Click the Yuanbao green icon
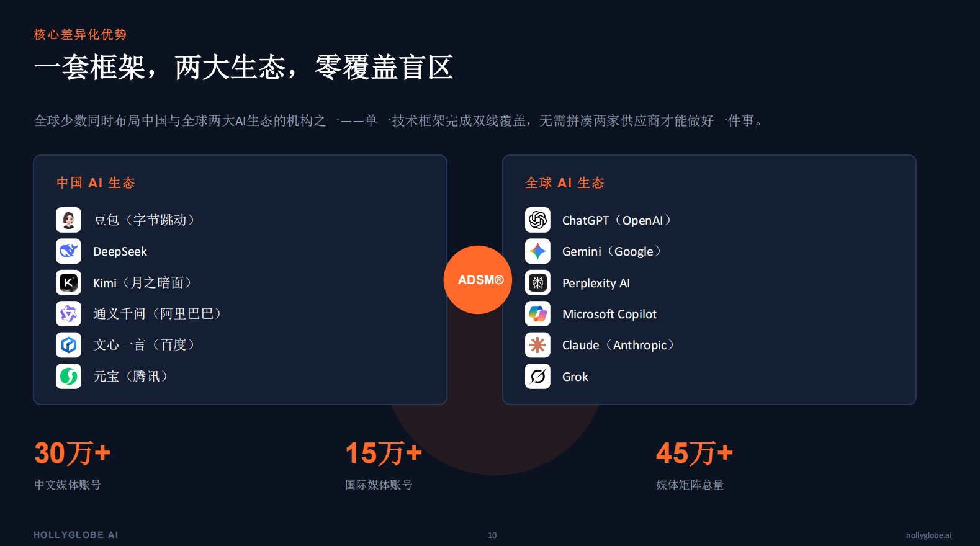The width and height of the screenshot is (980, 546). coord(68,376)
